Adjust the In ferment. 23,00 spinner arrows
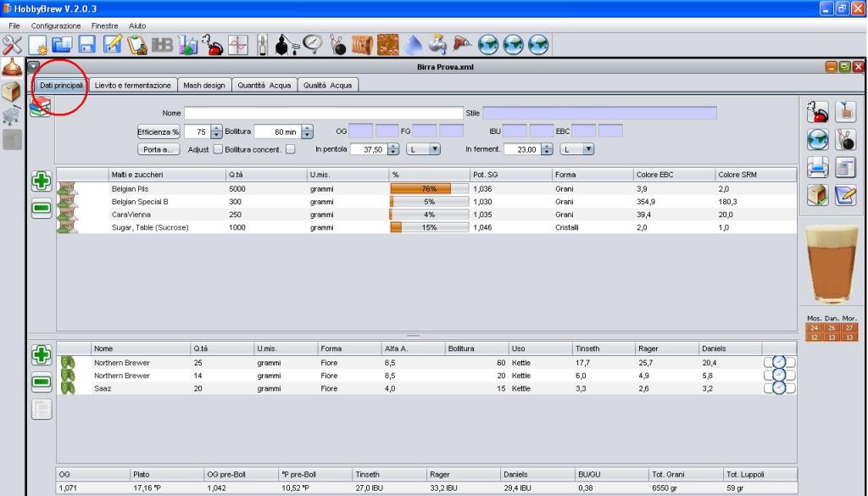The width and height of the screenshot is (868, 496). pos(547,149)
